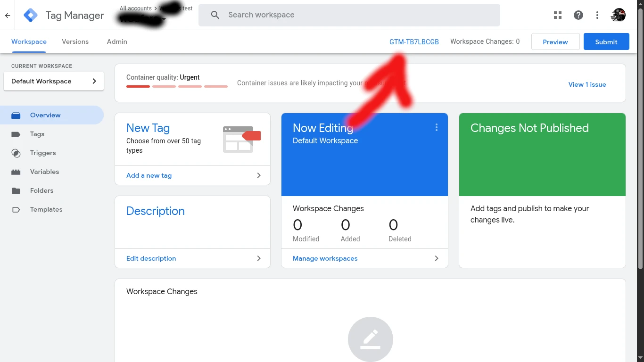Switch to the Versions tab

click(75, 41)
